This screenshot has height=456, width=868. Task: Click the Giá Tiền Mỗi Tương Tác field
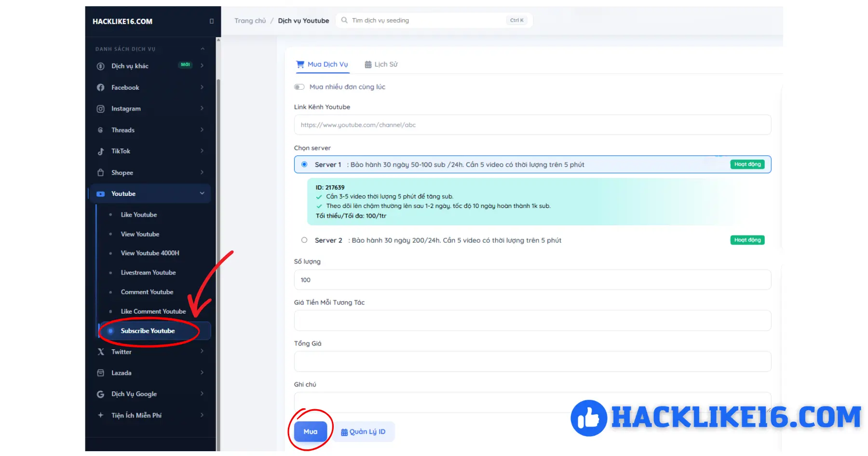click(x=532, y=320)
